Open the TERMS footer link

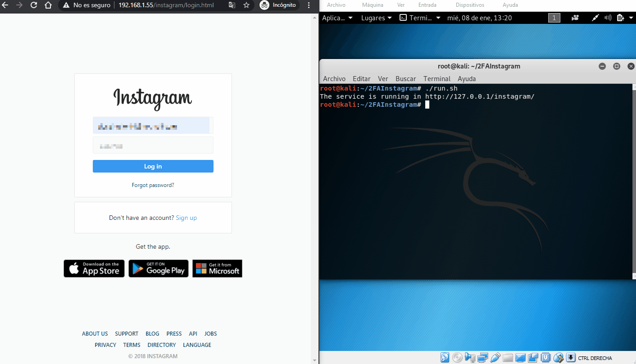[132, 345]
